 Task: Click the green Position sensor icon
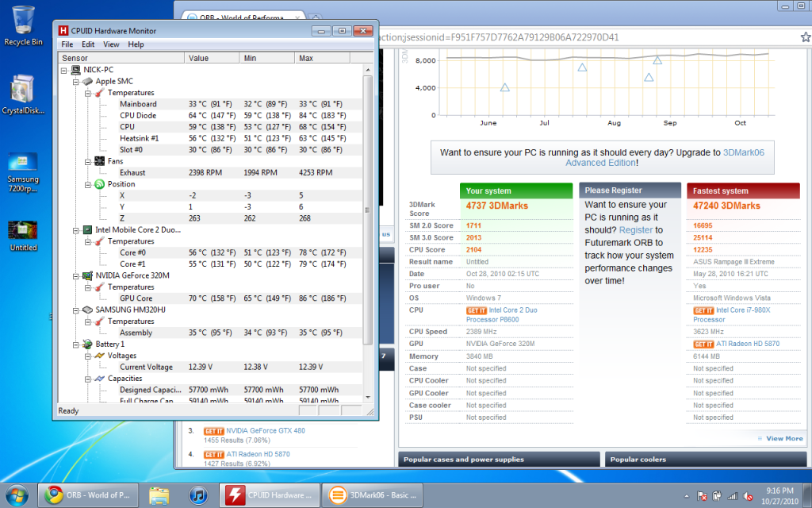99,184
